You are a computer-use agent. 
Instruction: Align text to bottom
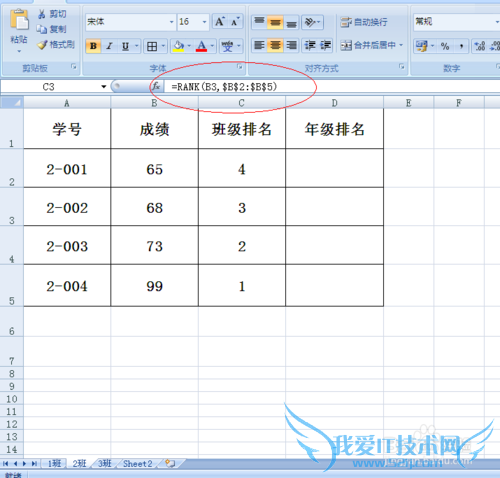pyautogui.click(x=291, y=22)
